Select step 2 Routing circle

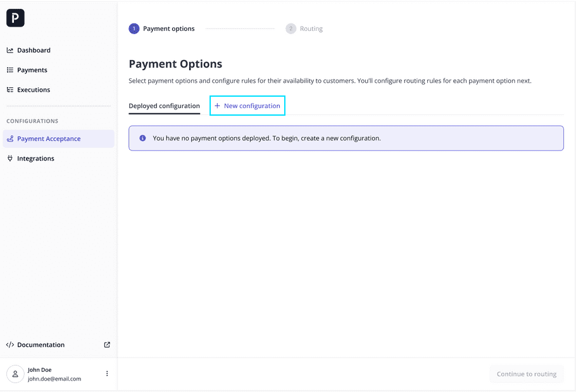point(291,28)
